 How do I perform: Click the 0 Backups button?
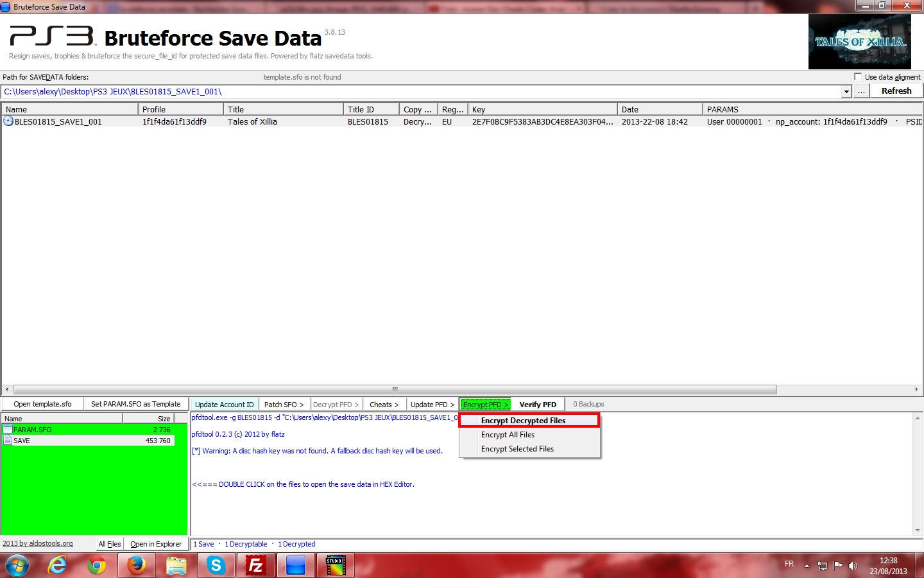[588, 404]
